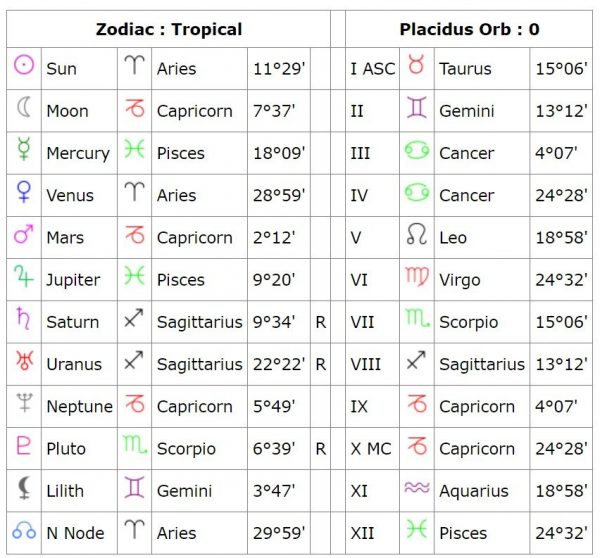Click the black Lilith moon icon
Image resolution: width=600 pixels, height=558 pixels.
point(24,488)
